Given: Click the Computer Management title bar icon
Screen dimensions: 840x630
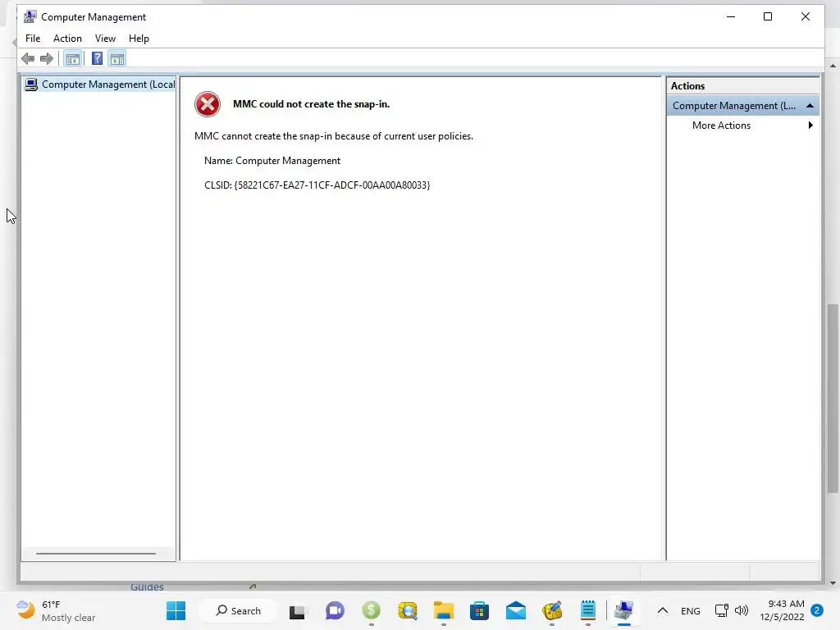Looking at the screenshot, I should [30, 16].
